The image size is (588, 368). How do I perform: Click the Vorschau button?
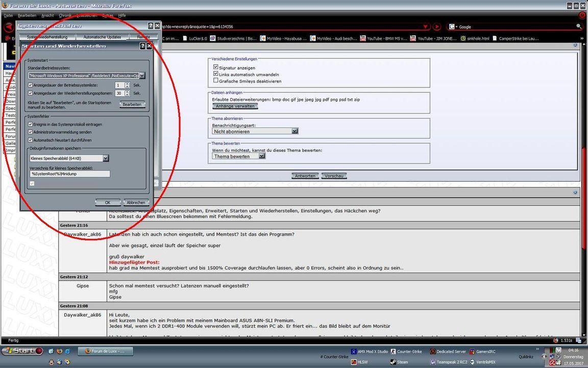click(x=334, y=176)
